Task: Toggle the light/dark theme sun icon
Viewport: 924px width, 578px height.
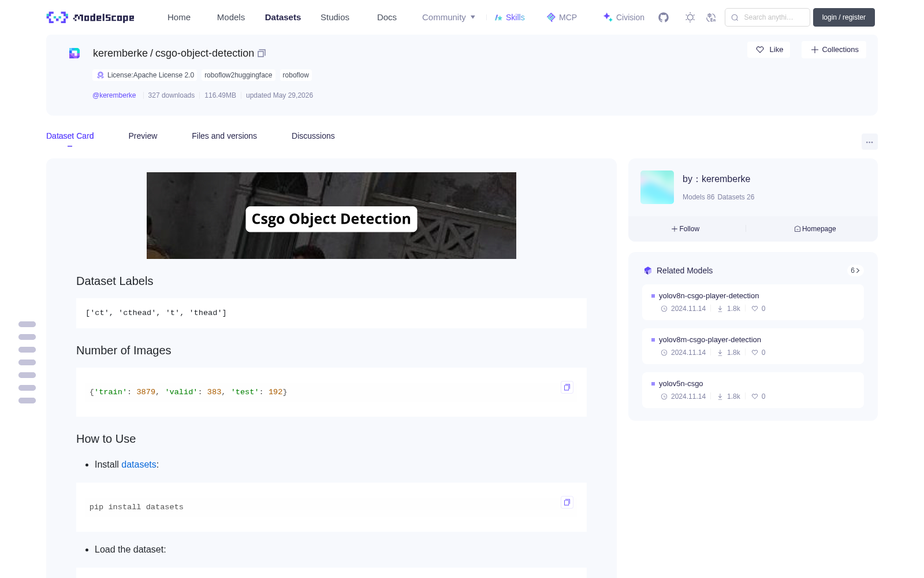Action: [x=690, y=17]
